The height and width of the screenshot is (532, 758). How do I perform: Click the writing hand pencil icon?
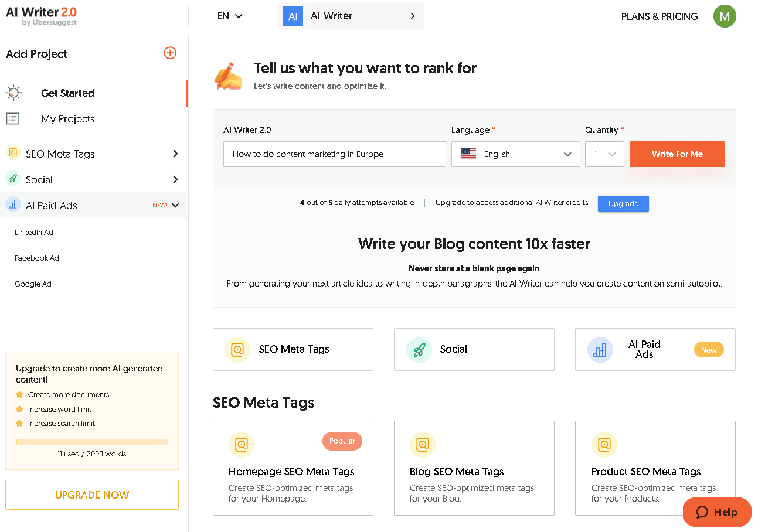tap(229, 76)
